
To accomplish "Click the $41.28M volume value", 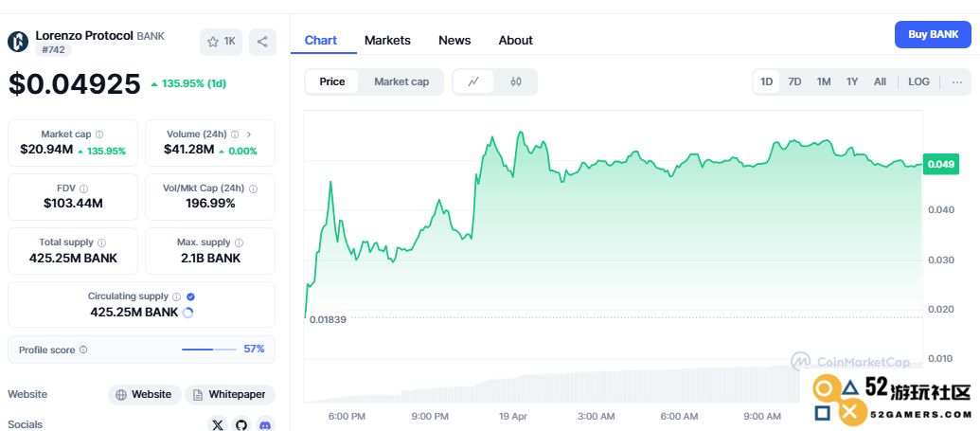I will click(x=188, y=150).
